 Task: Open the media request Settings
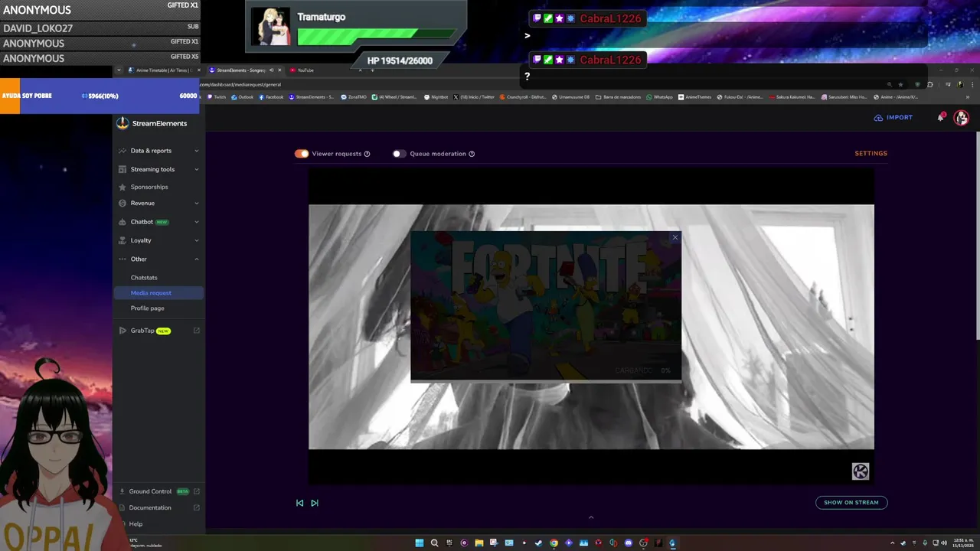coord(871,154)
